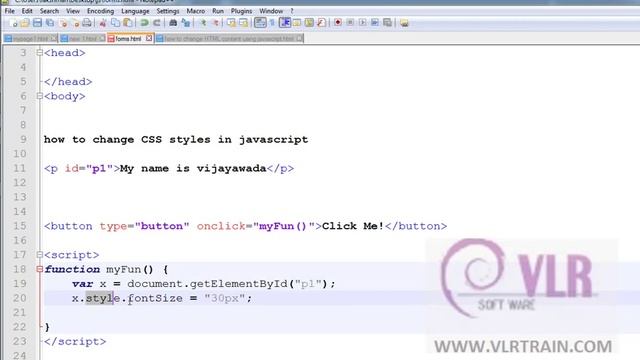The width and height of the screenshot is (640, 360).
Task: Open the Encoding menu
Action: click(100, 11)
